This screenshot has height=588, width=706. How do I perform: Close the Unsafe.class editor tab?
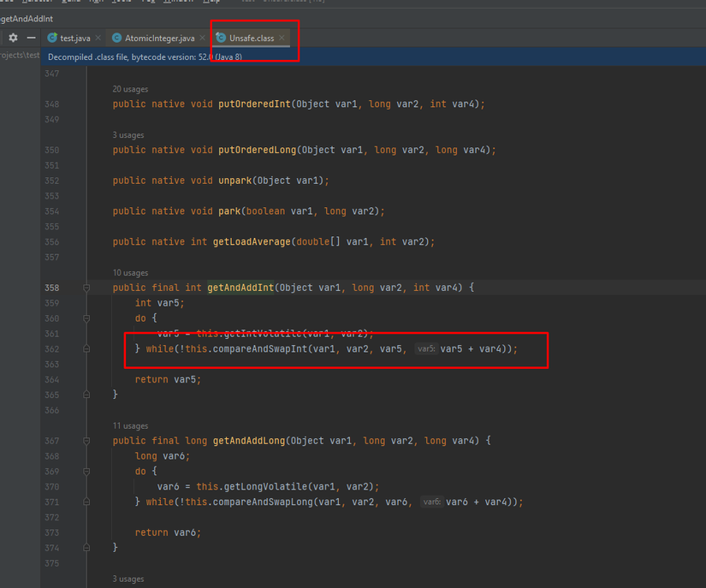point(282,39)
